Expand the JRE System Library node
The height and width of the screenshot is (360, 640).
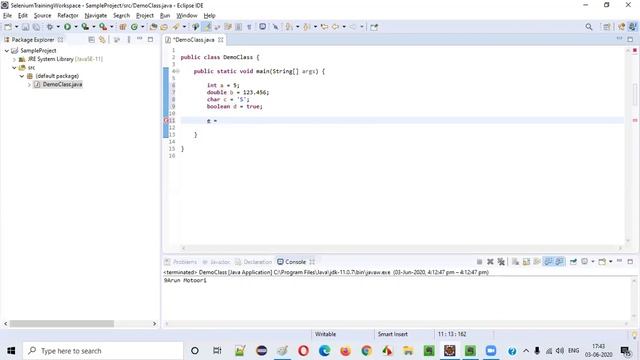(x=14, y=59)
